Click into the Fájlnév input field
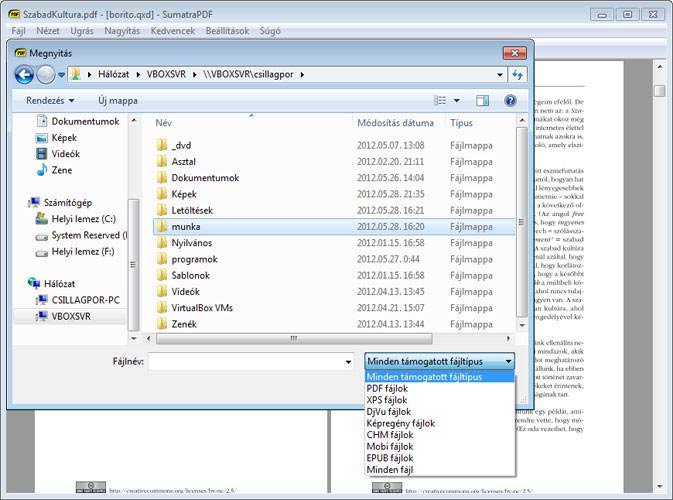Viewport: 673px width, 500px height. [x=245, y=362]
